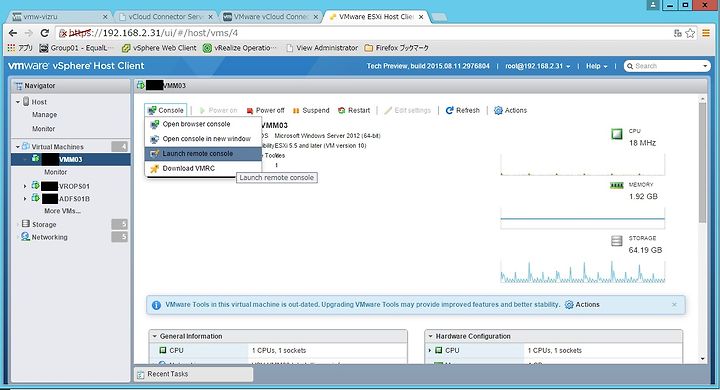720x390 pixels.
Task: Open the Help dropdown menu
Action: pyautogui.click(x=596, y=66)
